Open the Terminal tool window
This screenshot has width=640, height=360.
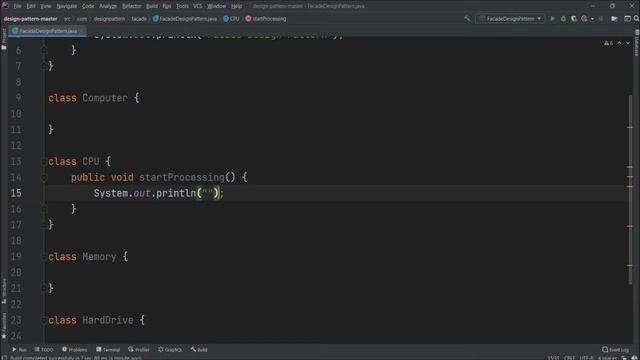tap(108, 349)
